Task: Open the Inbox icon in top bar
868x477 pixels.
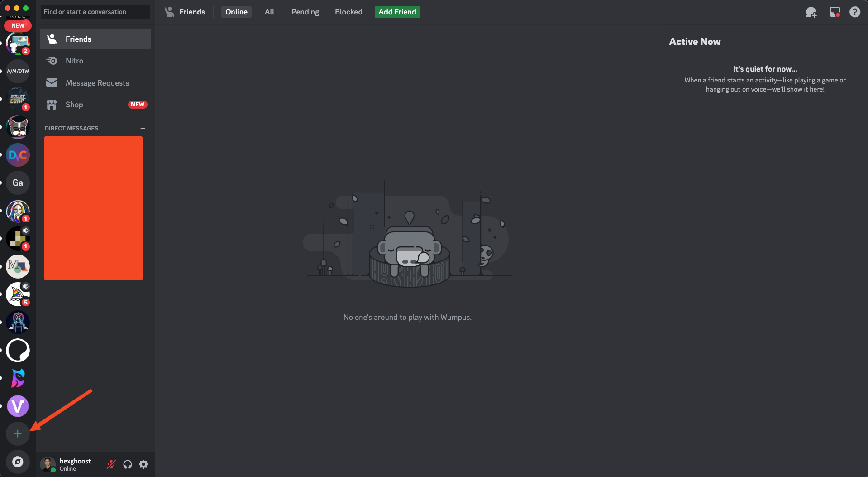Action: click(835, 12)
